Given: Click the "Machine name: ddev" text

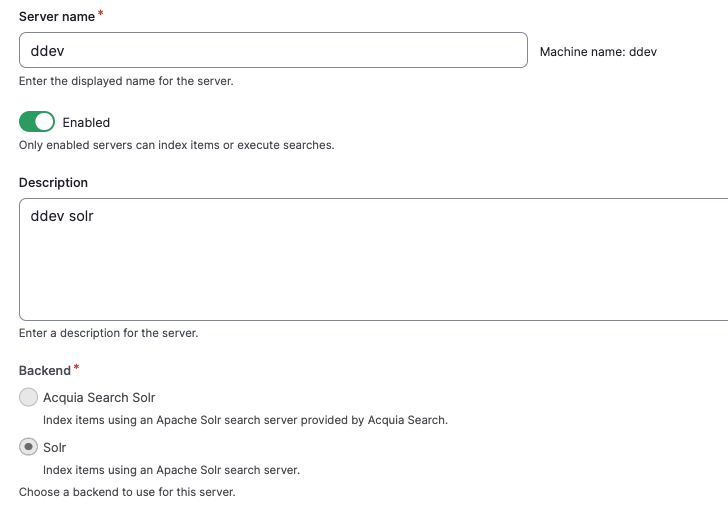Looking at the screenshot, I should 598,52.
